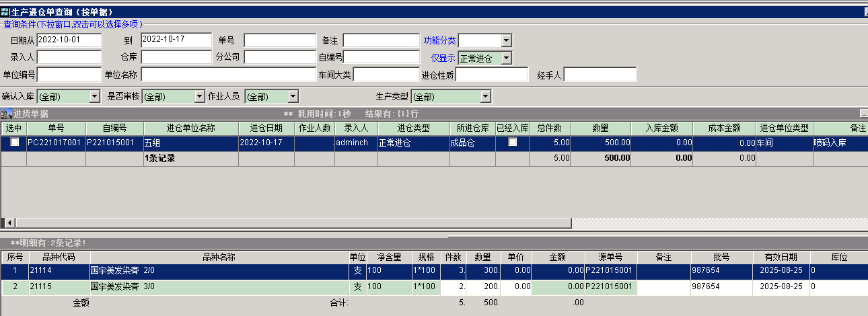The width and height of the screenshot is (868, 316).
Task: Click the blue 功能分类 link label
Action: [439, 40]
